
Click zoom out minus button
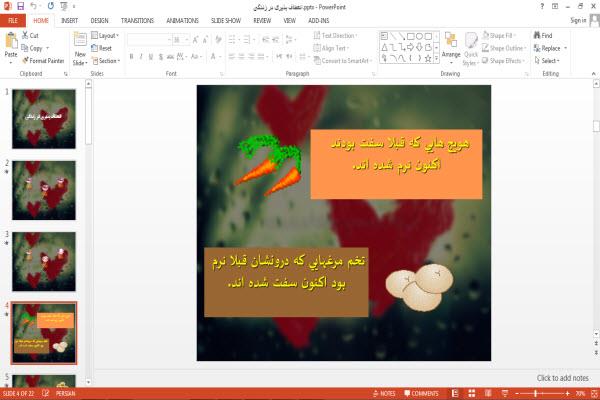517,393
